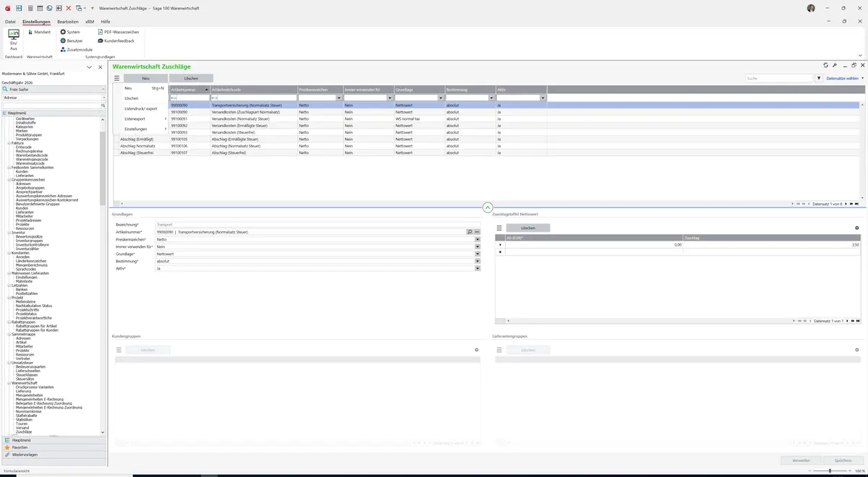Screen dimensions: 868x477
Task: Open PDF-Wasserzeichen settings
Action: tap(119, 33)
